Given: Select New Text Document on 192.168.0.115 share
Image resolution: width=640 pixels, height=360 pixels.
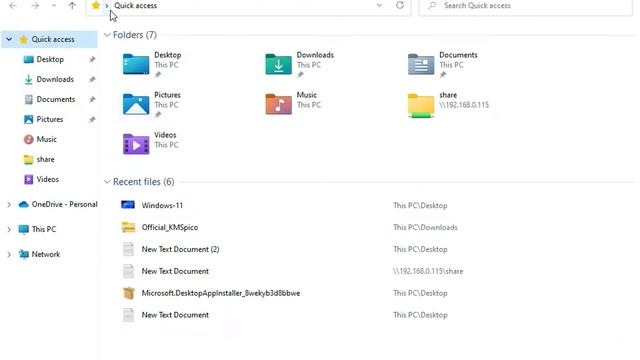Looking at the screenshot, I should pyautogui.click(x=175, y=271).
